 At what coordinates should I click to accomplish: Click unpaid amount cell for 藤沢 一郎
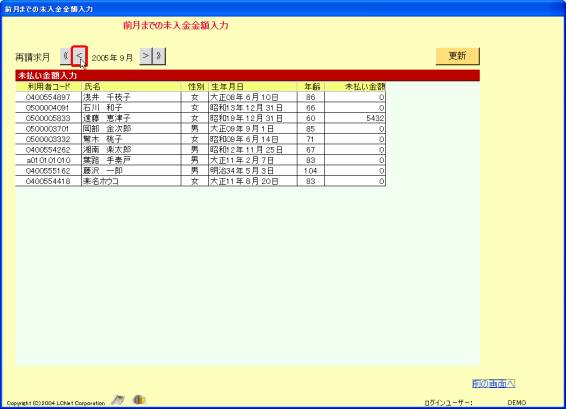[355, 170]
